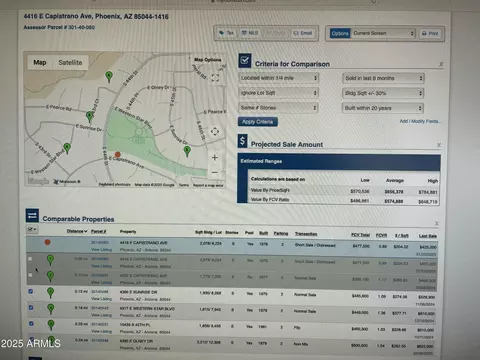Viewport: 480px width, 360px height.
Task: Toggle fullscreen map view icon
Action: 215,78
